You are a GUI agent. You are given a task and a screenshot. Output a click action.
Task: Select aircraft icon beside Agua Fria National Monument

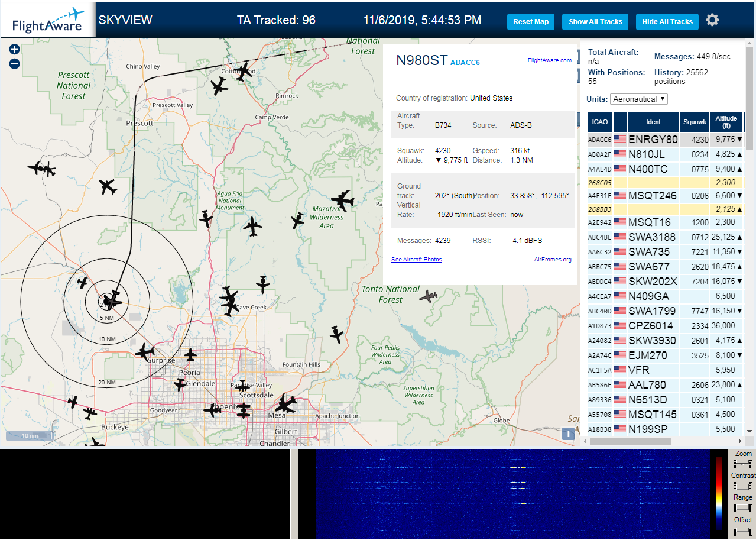[x=206, y=219]
